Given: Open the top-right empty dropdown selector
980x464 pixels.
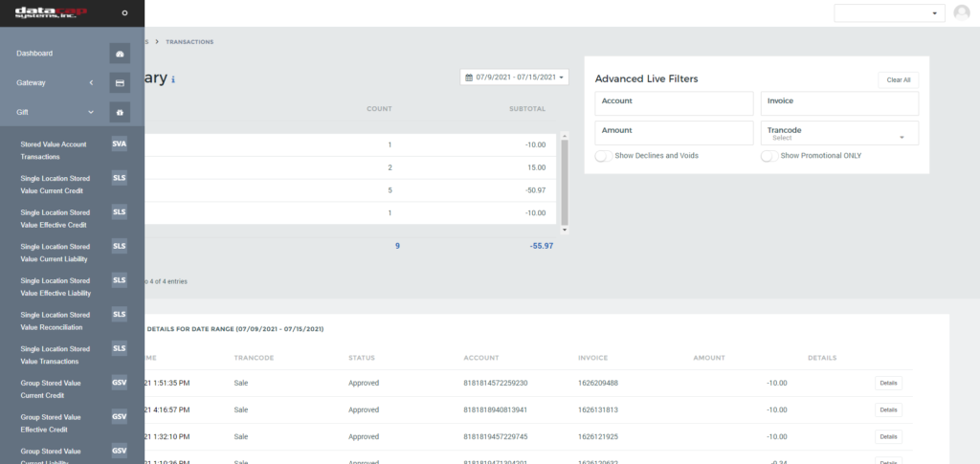Looking at the screenshot, I should (889, 13).
